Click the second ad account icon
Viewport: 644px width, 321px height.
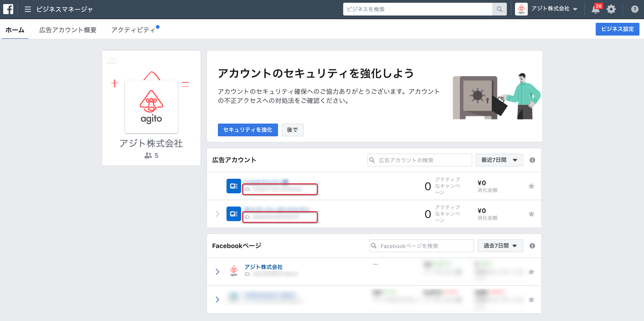(234, 214)
